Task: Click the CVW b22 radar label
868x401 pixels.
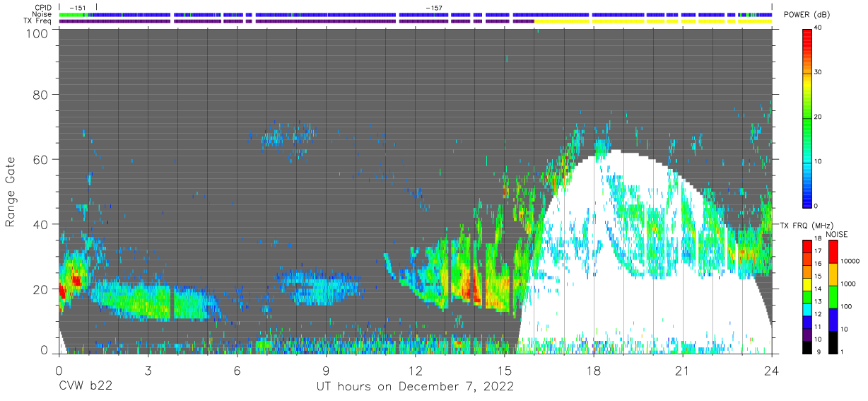Action: [x=86, y=387]
